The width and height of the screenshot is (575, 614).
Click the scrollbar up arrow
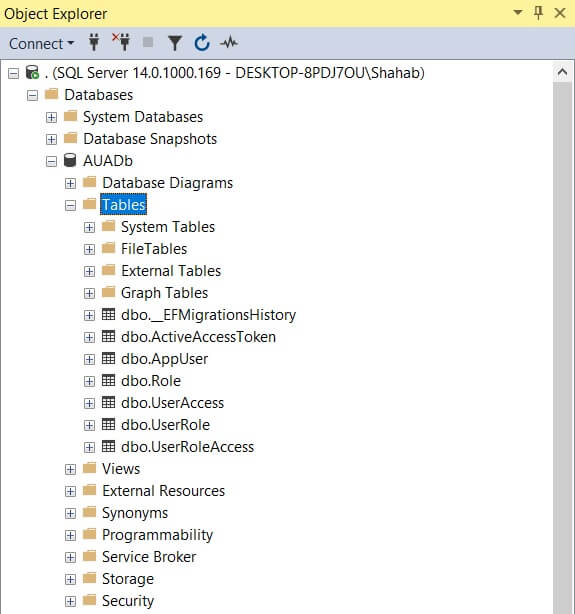562,72
